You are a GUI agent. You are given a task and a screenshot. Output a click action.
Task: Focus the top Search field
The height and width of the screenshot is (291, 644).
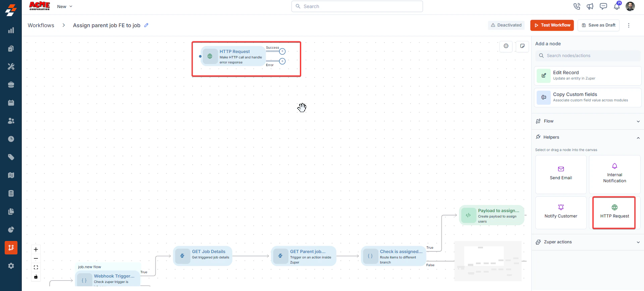357,6
